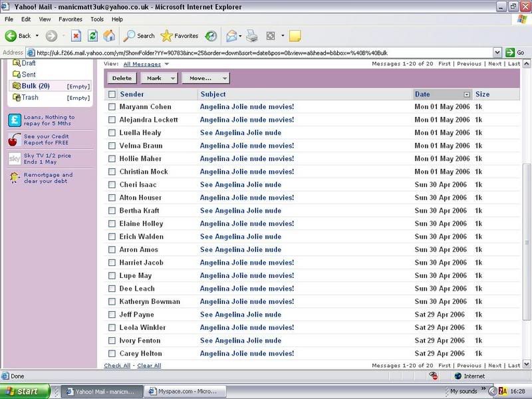Click the Loans pound sign ad icon

click(15, 120)
